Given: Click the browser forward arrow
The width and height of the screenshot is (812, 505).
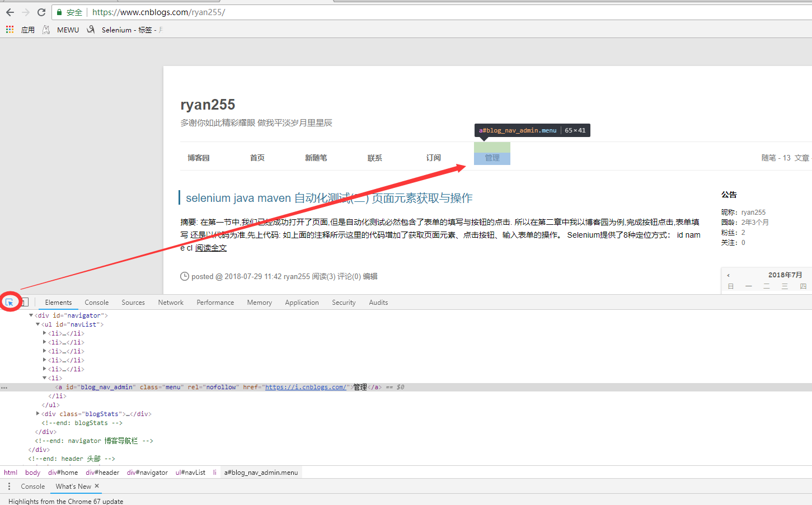Looking at the screenshot, I should point(26,12).
